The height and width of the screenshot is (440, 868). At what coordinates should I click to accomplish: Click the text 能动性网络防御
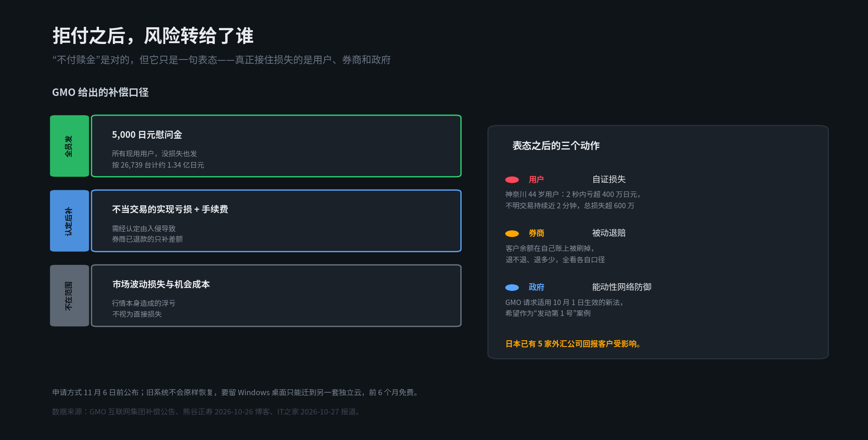(x=622, y=287)
